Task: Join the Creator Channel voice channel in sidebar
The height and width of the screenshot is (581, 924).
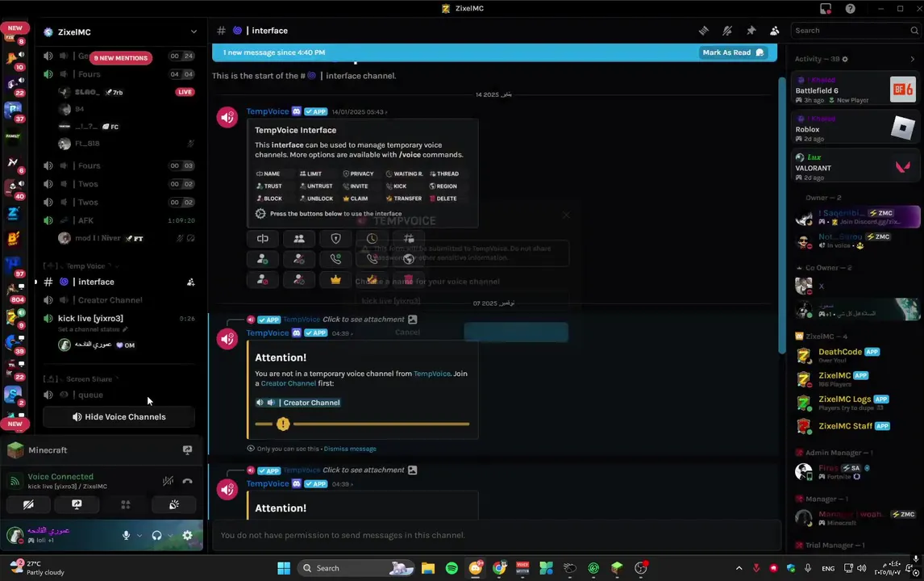Action: click(119, 300)
